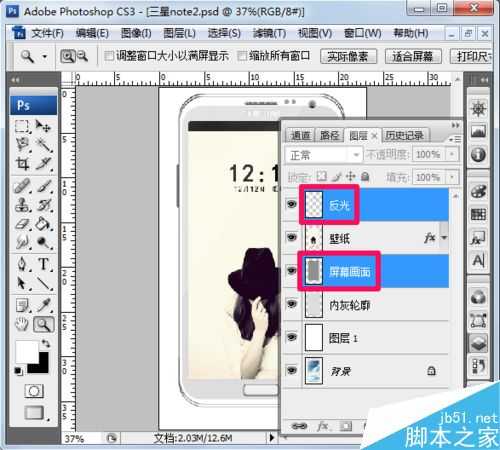
Task: Expand the 不透明度 opacity arrow
Action: click(452, 154)
